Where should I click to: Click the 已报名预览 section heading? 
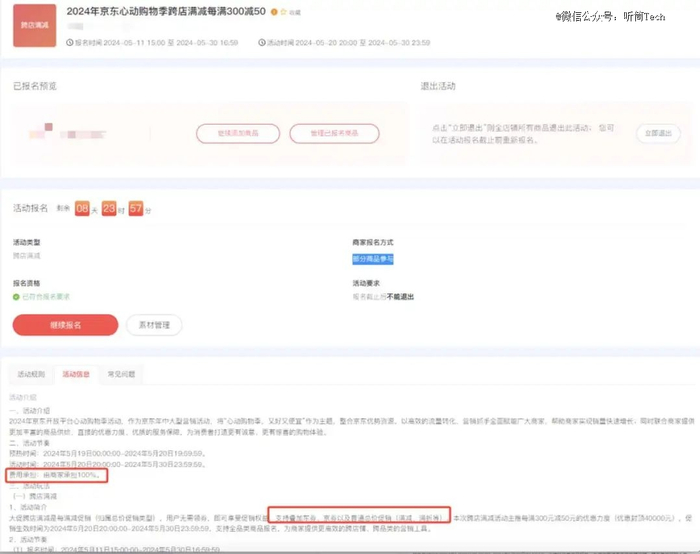[35, 86]
